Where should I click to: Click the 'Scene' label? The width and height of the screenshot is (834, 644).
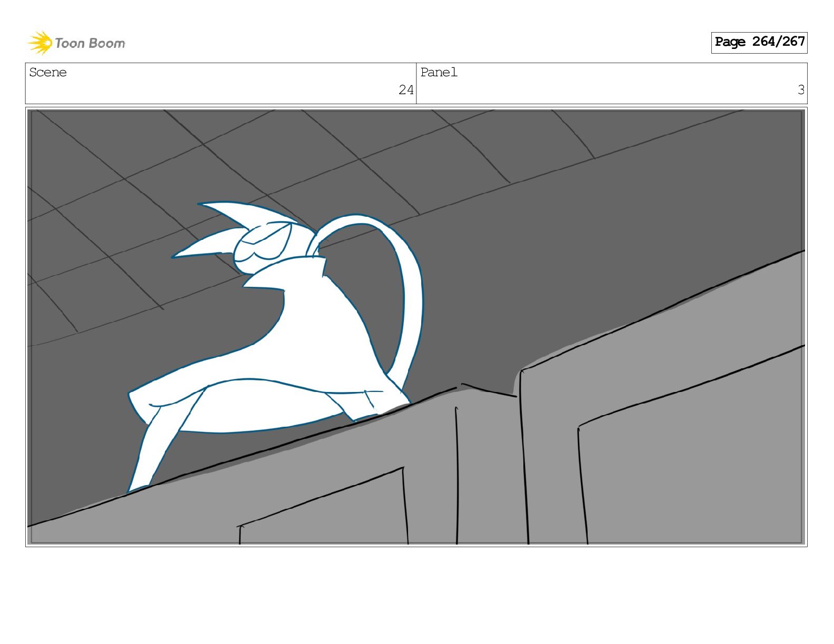(48, 72)
